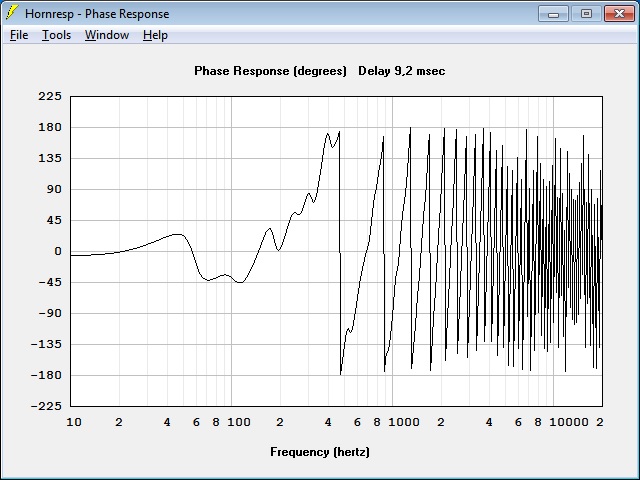This screenshot has height=480, width=640.
Task: Click the 180 y-axis label
Action: click(50, 127)
